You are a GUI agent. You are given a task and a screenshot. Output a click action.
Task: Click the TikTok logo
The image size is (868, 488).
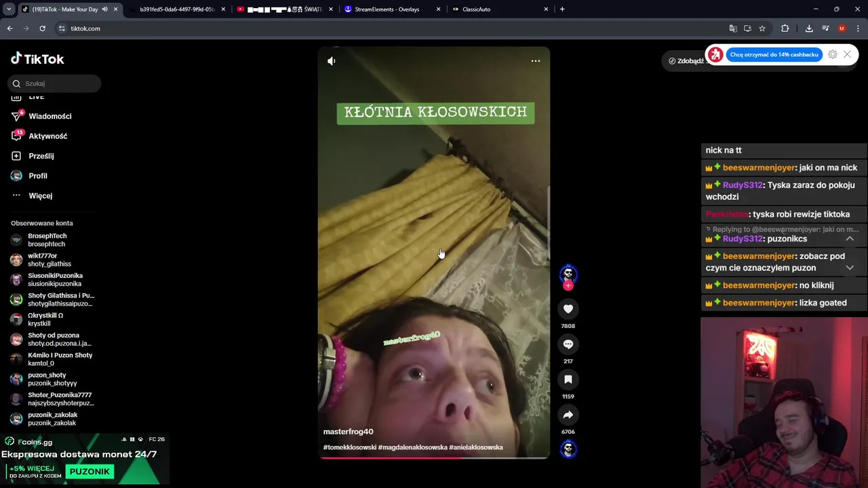[38, 59]
